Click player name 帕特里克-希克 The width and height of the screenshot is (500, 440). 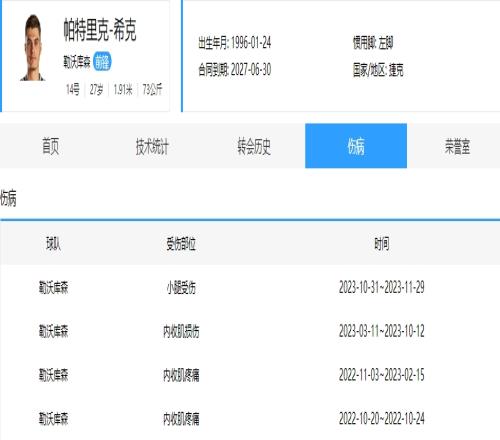tap(100, 30)
